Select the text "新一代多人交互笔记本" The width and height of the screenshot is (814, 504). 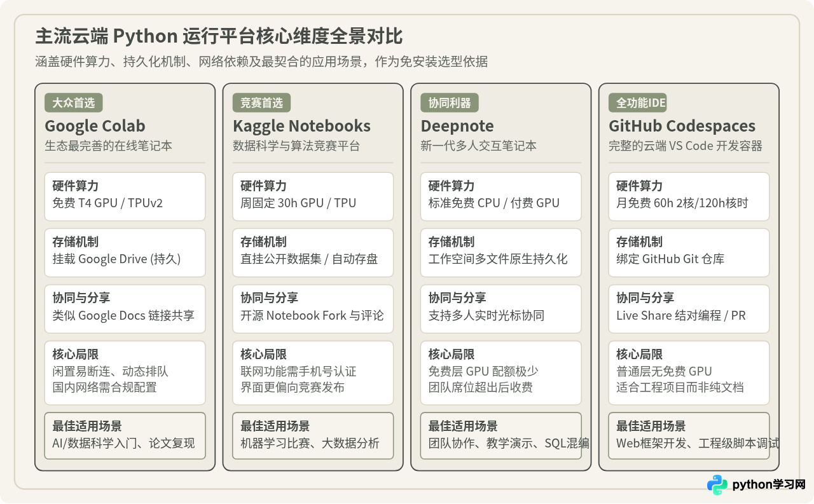(478, 146)
